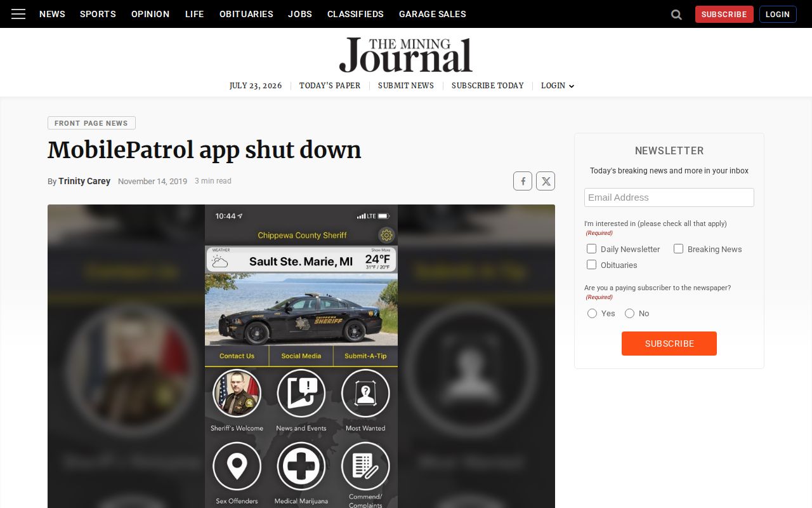
Task: Follow the Subscribe Today link
Action: [x=488, y=86]
